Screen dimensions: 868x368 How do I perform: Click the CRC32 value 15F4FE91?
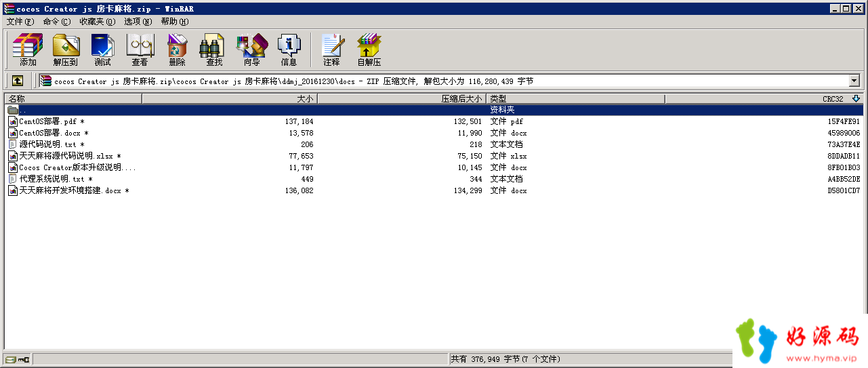pyautogui.click(x=844, y=121)
